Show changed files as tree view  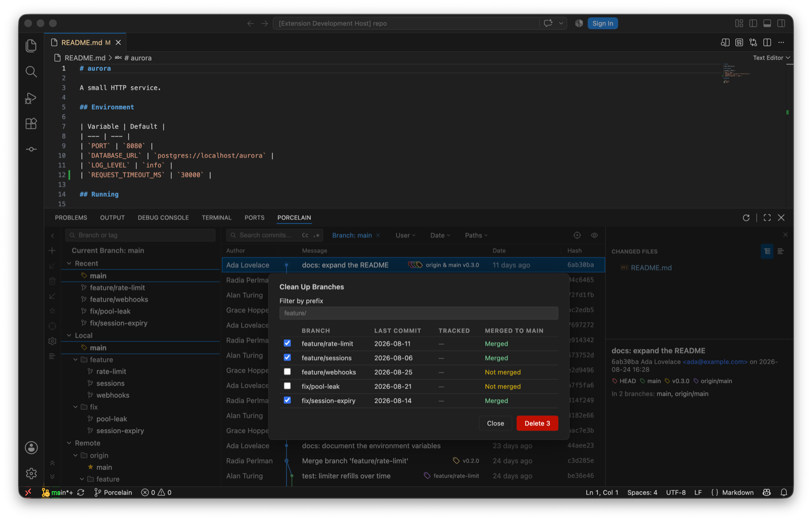(767, 251)
